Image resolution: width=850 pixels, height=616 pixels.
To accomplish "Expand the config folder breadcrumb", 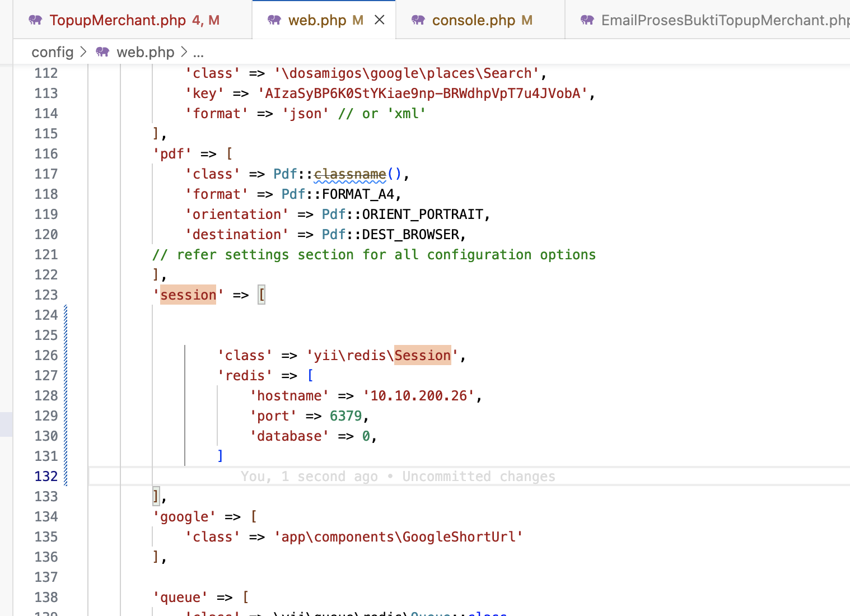I will coord(52,52).
